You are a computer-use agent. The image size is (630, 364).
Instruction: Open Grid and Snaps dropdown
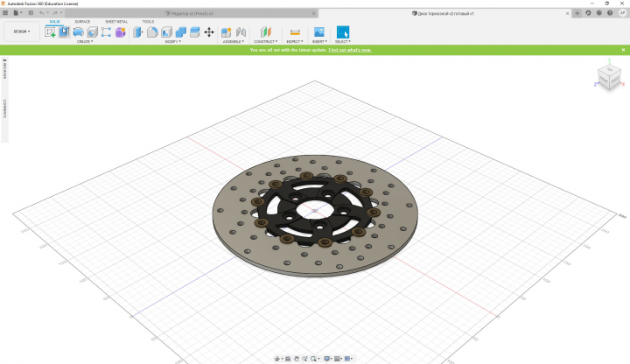[339, 359]
